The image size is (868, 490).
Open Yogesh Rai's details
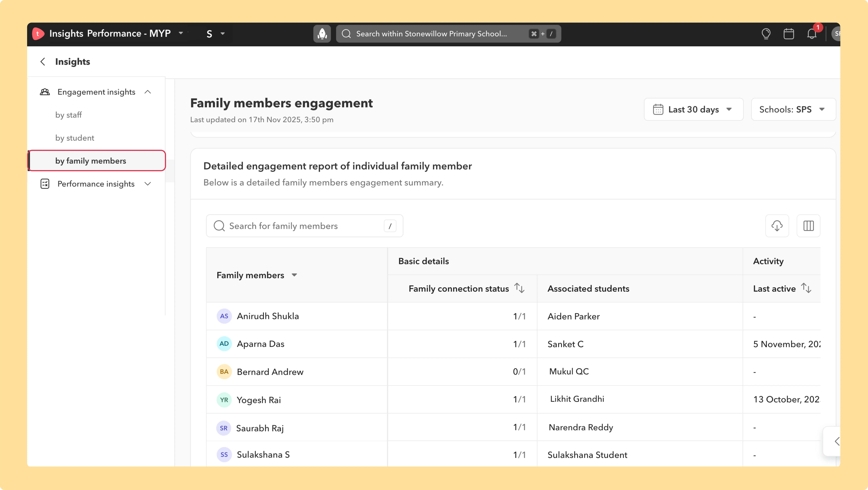point(259,400)
